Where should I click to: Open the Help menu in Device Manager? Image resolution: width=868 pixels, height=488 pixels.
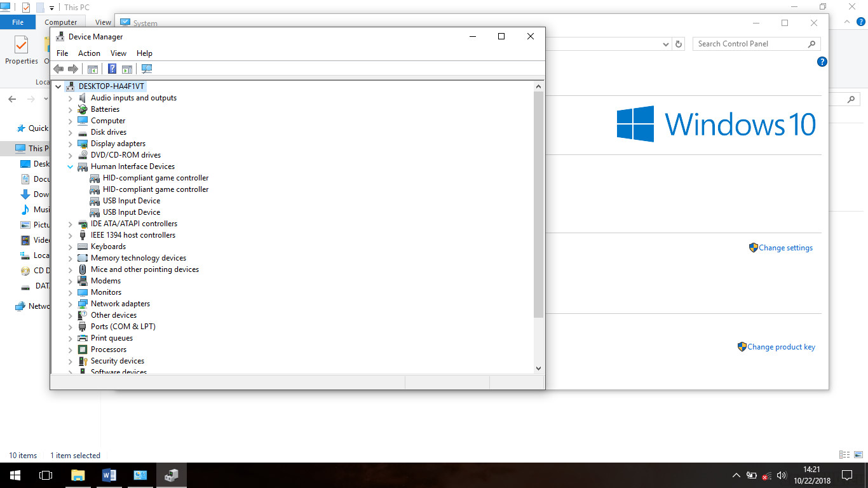tap(144, 53)
